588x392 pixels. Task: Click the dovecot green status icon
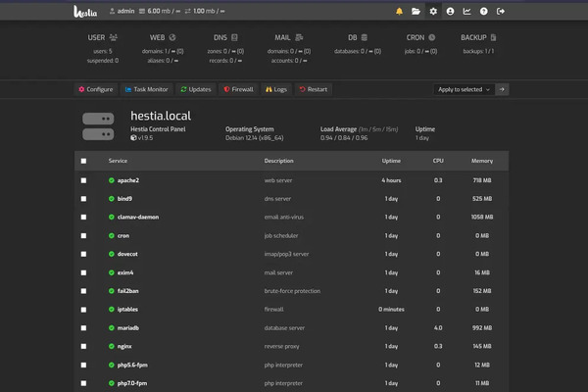coord(112,254)
